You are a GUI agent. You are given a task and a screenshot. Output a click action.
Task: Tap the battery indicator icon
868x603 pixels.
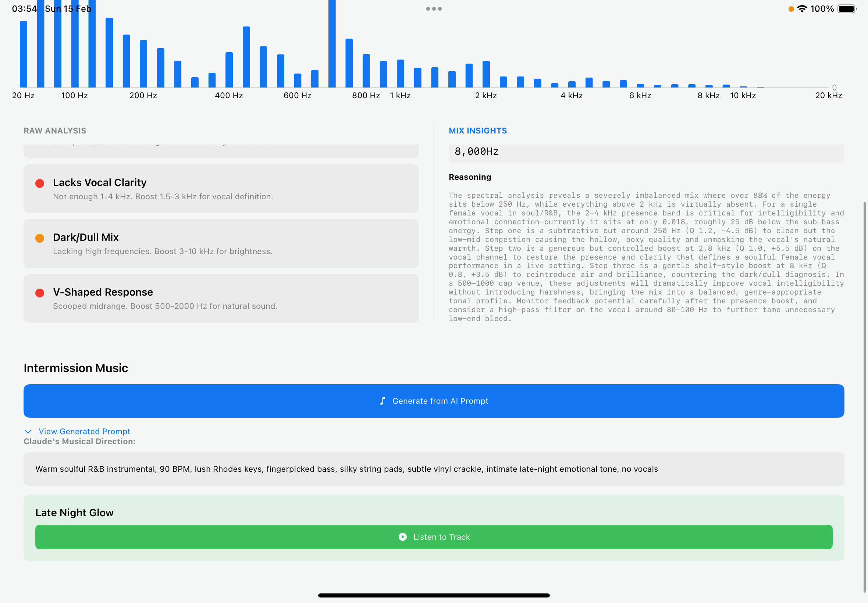click(x=846, y=9)
